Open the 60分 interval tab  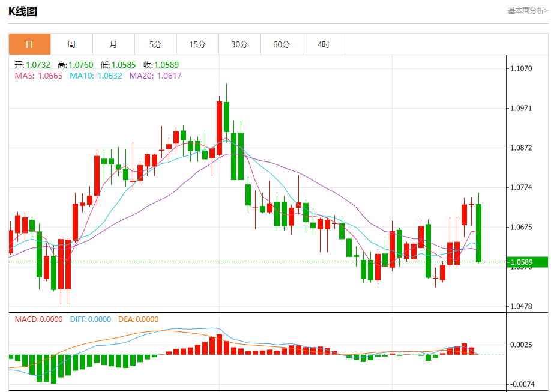282,44
